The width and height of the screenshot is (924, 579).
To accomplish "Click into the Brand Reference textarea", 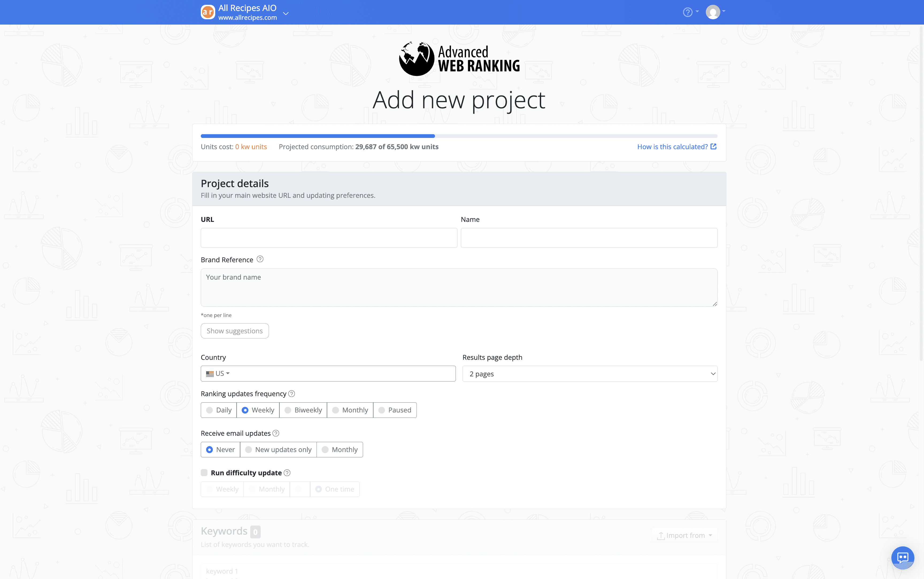I will point(459,287).
